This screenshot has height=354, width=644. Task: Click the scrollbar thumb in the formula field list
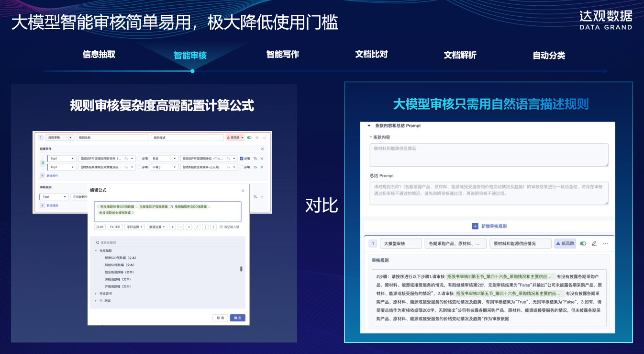tap(241, 269)
